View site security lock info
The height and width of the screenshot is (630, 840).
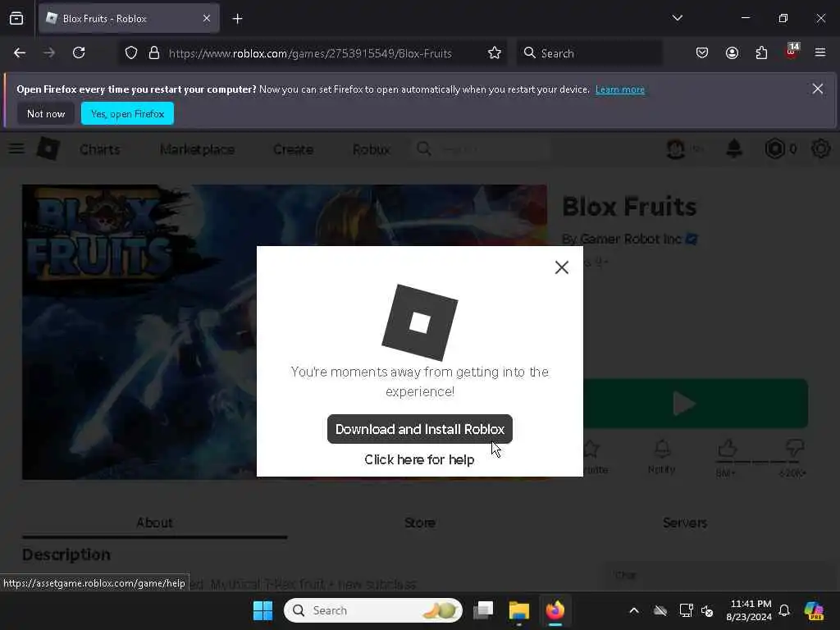point(154,53)
